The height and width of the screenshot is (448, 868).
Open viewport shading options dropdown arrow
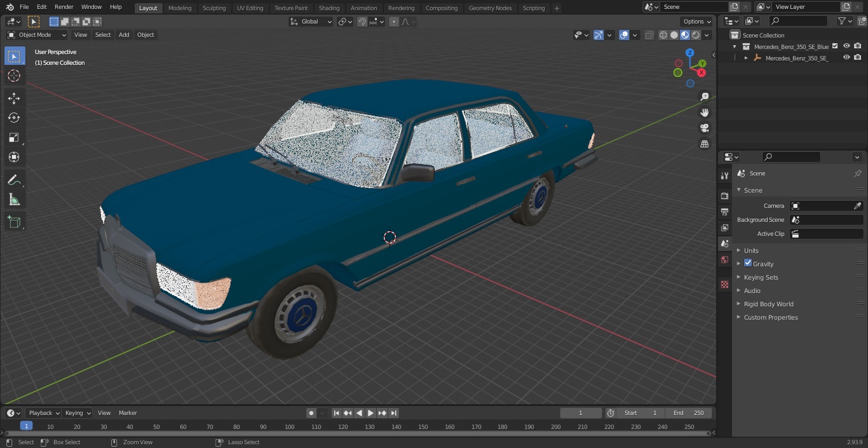(707, 35)
